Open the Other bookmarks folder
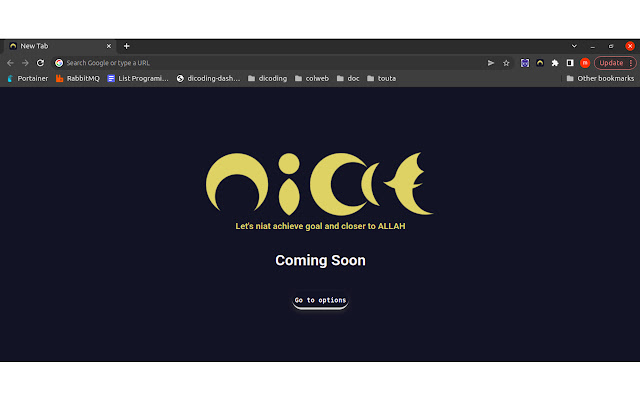This screenshot has height=400, width=640. (600, 78)
